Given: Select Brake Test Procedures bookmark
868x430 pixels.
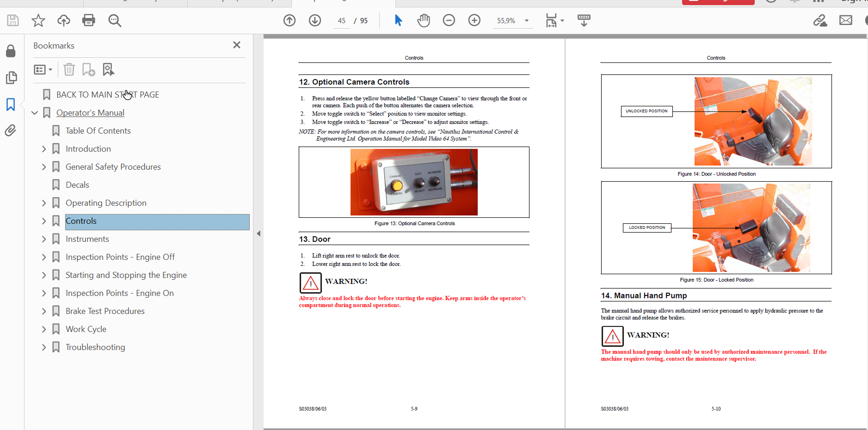Looking at the screenshot, I should (x=105, y=311).
